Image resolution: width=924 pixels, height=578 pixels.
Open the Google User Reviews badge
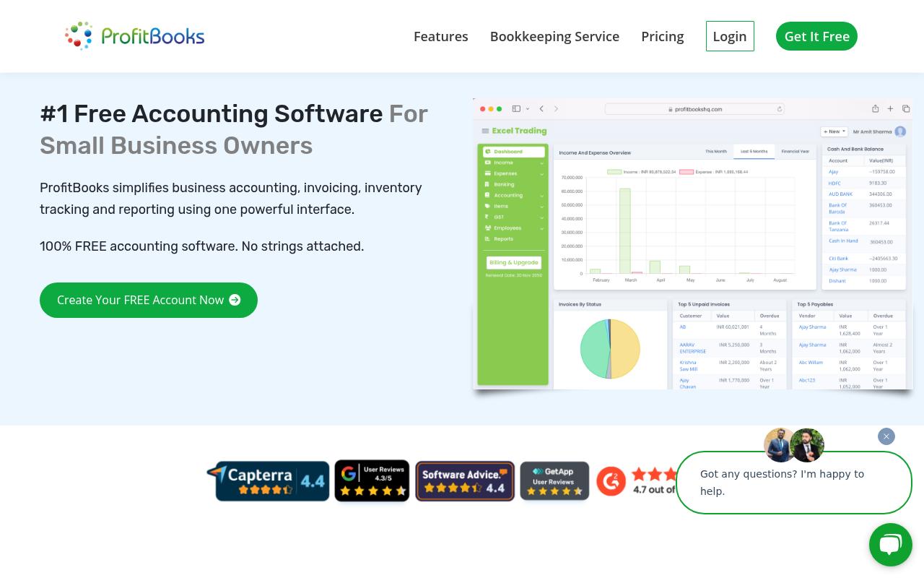[x=372, y=480]
